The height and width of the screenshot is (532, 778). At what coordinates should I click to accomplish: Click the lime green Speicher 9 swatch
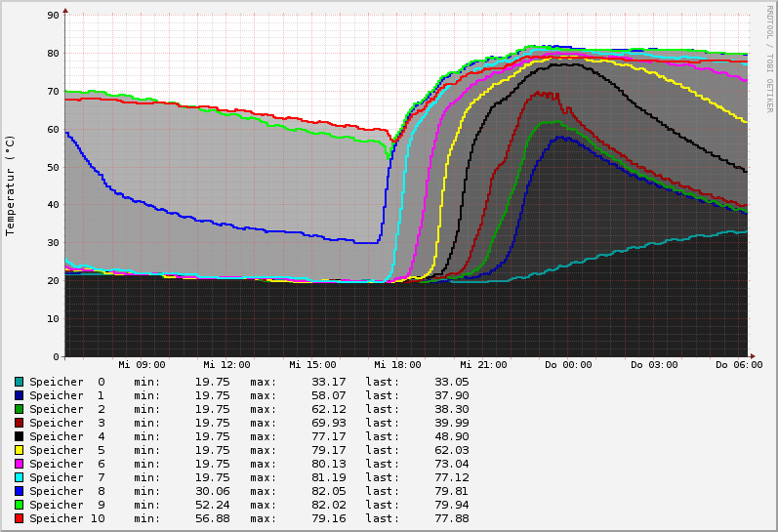[x=20, y=505]
